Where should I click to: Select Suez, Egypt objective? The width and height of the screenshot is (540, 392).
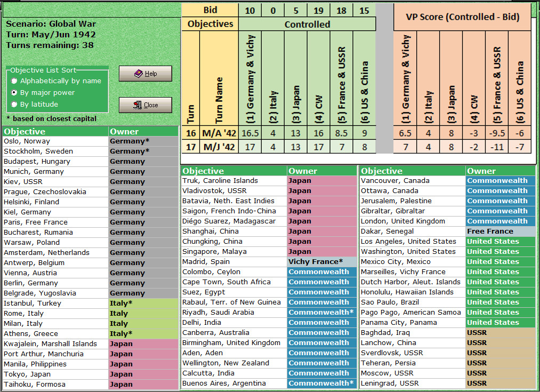(269, 292)
